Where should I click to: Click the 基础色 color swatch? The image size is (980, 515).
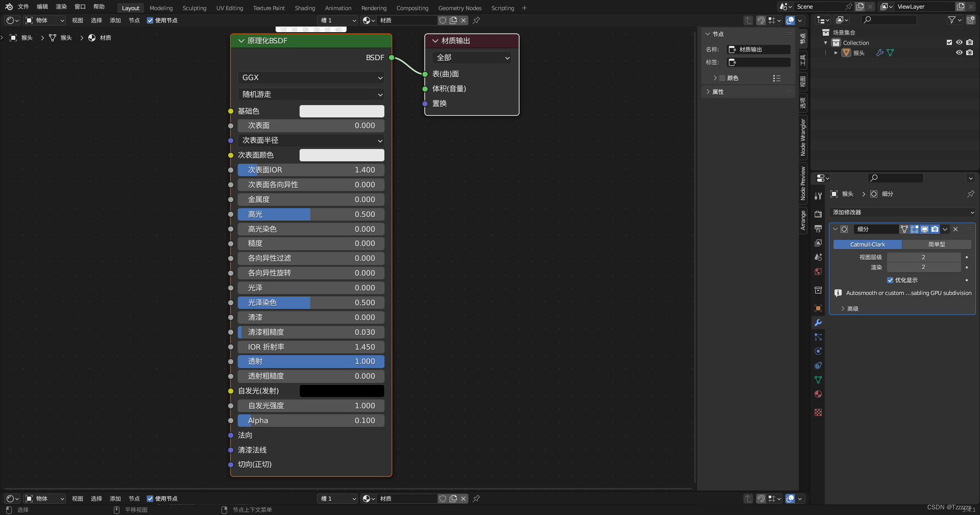pos(341,111)
